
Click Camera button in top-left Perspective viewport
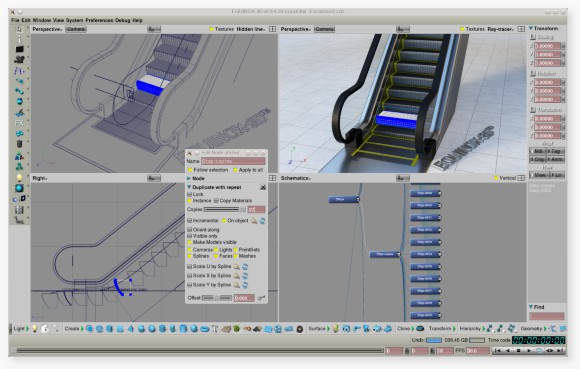click(x=76, y=29)
